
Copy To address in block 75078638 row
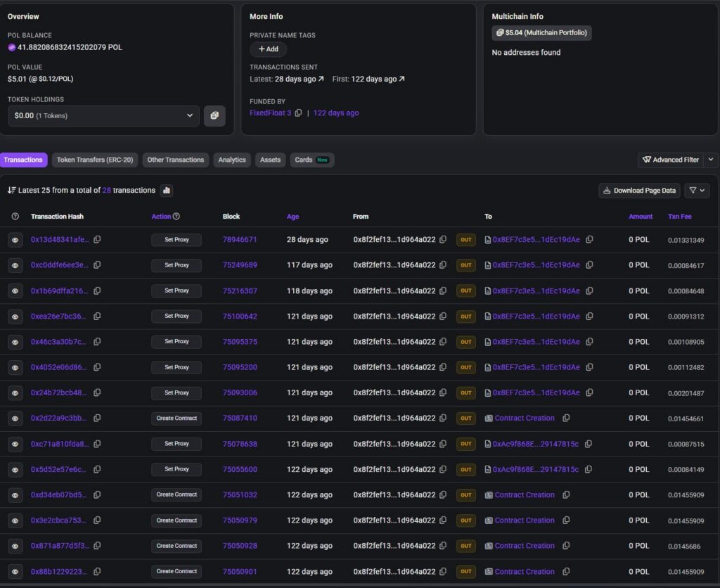(x=589, y=444)
